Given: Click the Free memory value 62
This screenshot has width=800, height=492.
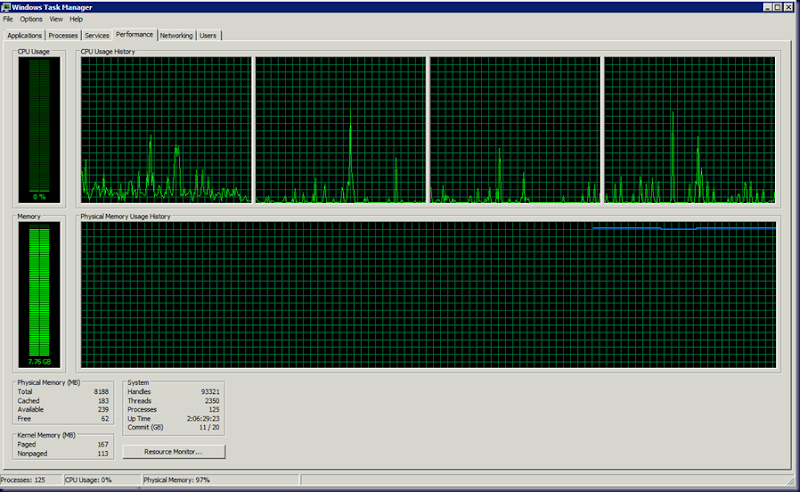Looking at the screenshot, I should coord(105,419).
